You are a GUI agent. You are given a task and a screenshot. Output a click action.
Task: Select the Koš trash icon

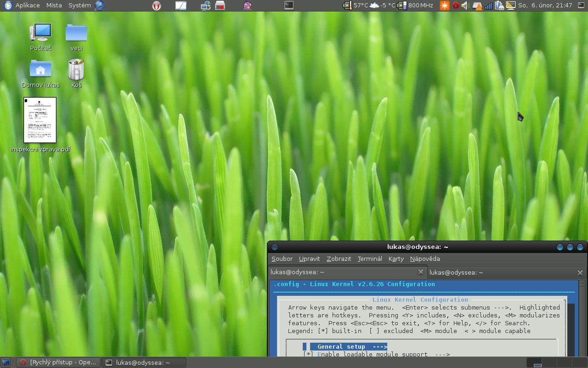(x=76, y=74)
